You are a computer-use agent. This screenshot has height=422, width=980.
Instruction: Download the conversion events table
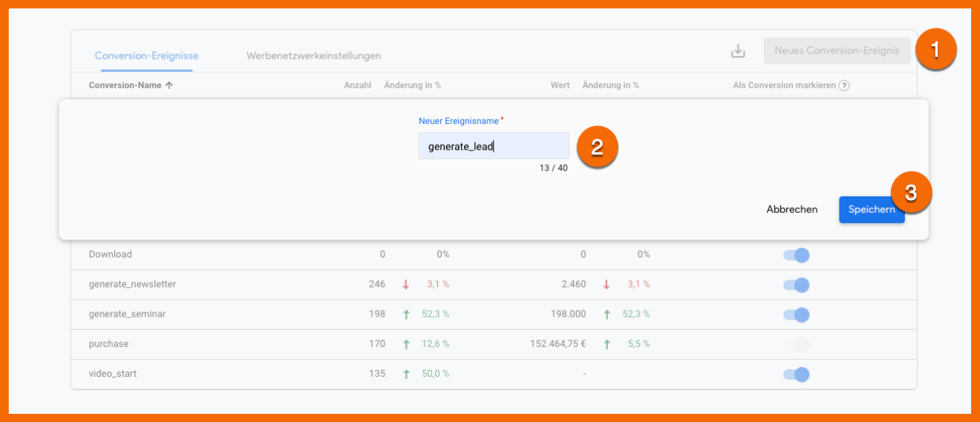pos(737,51)
